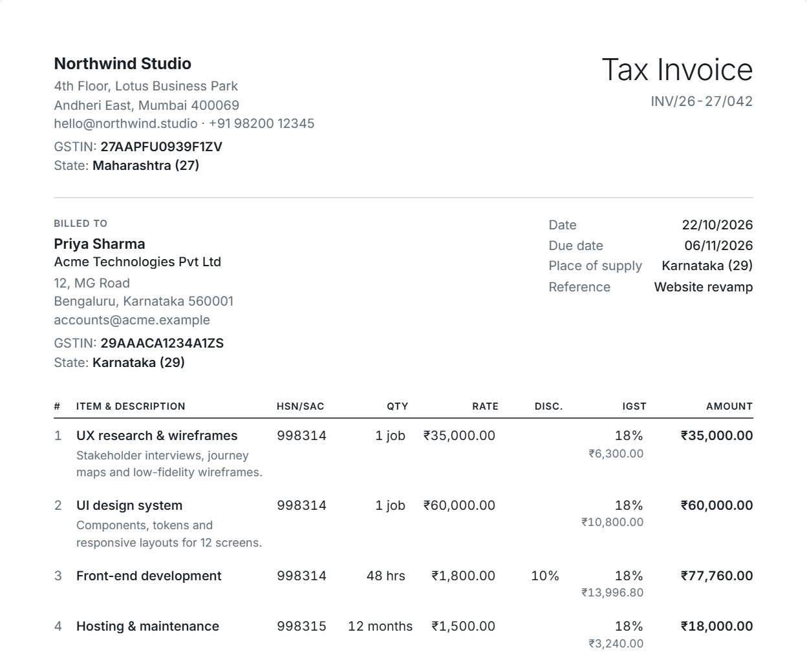Click Bengaluru, Karnataka 560001 line
Viewport: 807px width, 672px height.
144,301
